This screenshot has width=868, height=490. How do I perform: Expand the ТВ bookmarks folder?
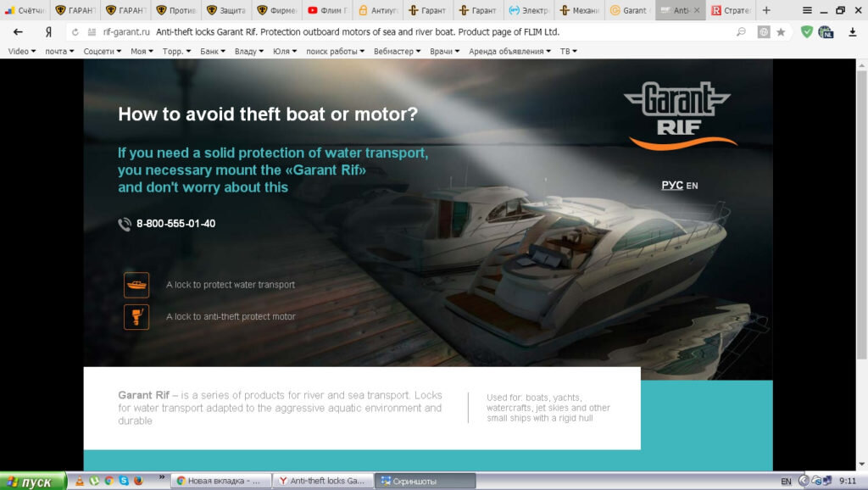click(569, 51)
